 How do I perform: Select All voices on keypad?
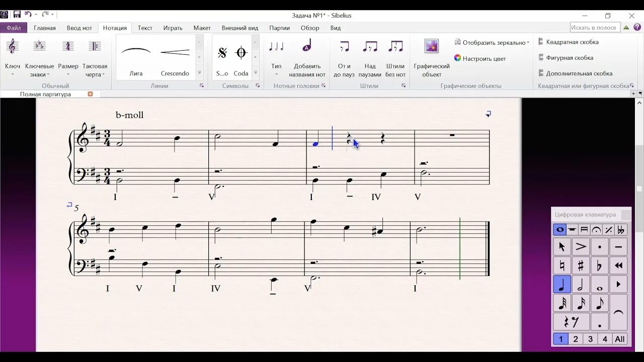(x=620, y=339)
